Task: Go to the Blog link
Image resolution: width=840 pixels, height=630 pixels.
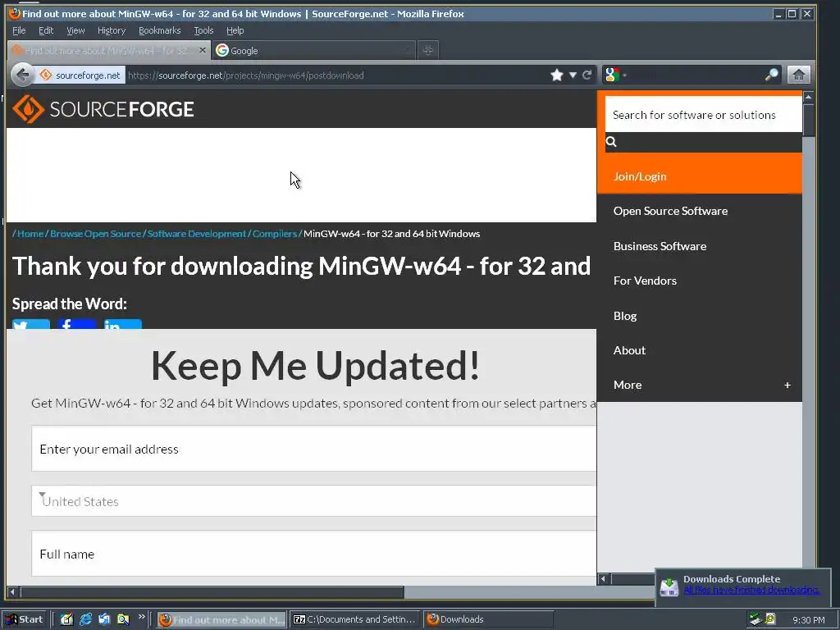Action: click(x=624, y=316)
